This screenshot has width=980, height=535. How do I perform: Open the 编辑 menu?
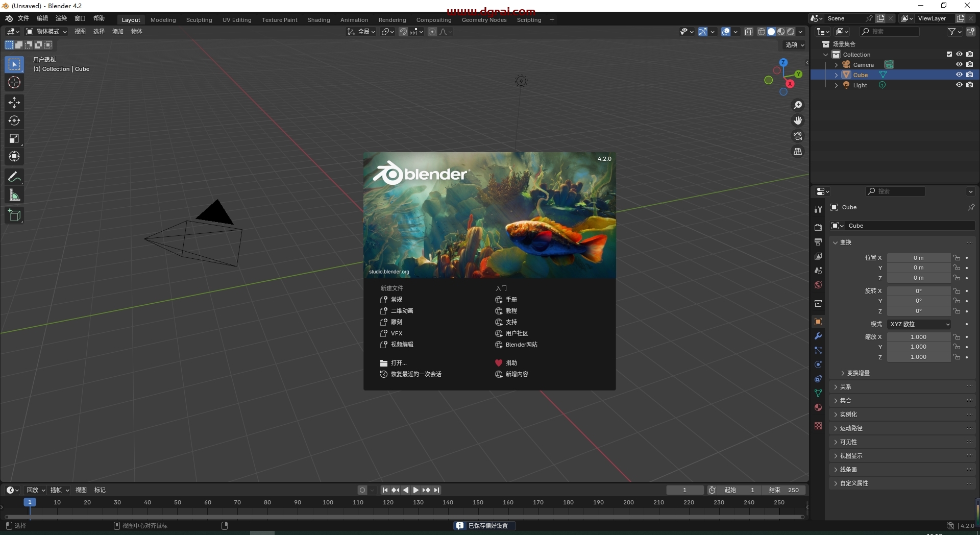pos(42,18)
